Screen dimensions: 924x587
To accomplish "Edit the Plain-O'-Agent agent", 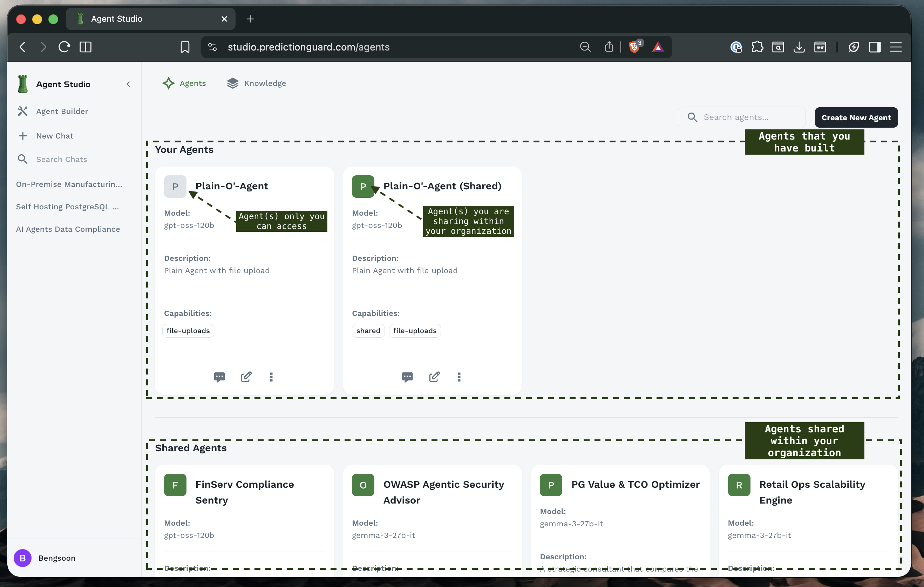I will [x=246, y=377].
